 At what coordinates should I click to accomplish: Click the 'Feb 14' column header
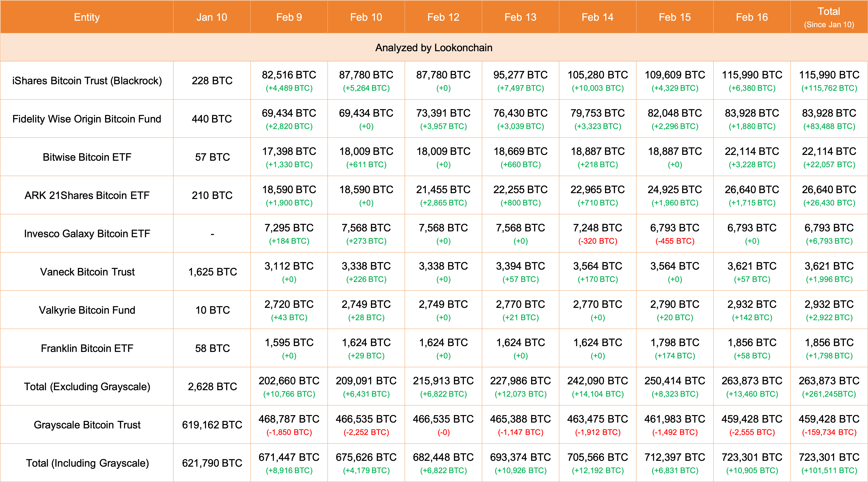[x=598, y=17]
